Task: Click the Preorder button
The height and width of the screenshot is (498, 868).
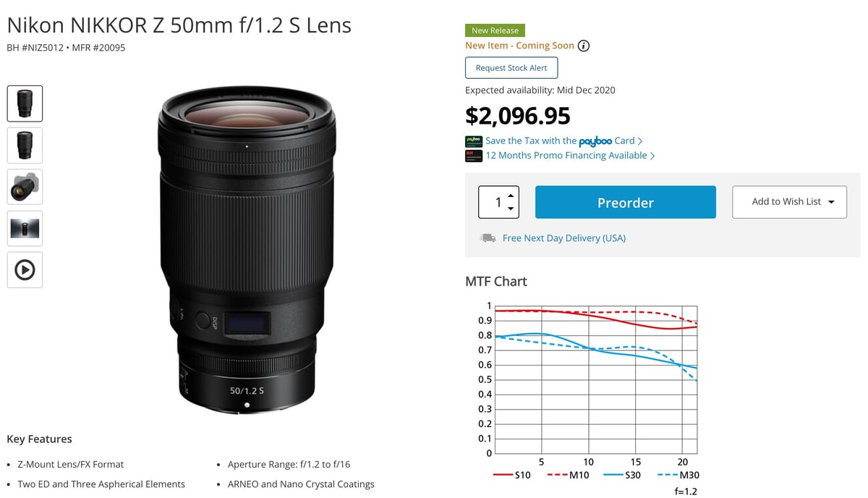Action: [625, 202]
